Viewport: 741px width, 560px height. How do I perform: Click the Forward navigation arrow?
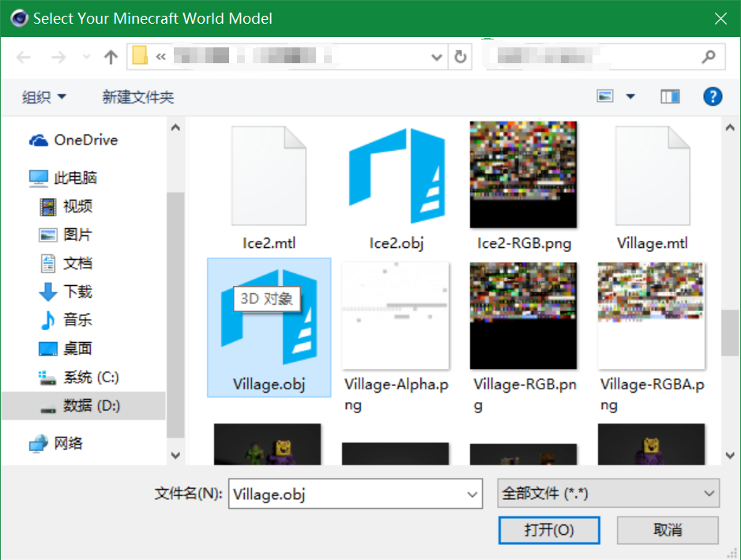pyautogui.click(x=58, y=58)
